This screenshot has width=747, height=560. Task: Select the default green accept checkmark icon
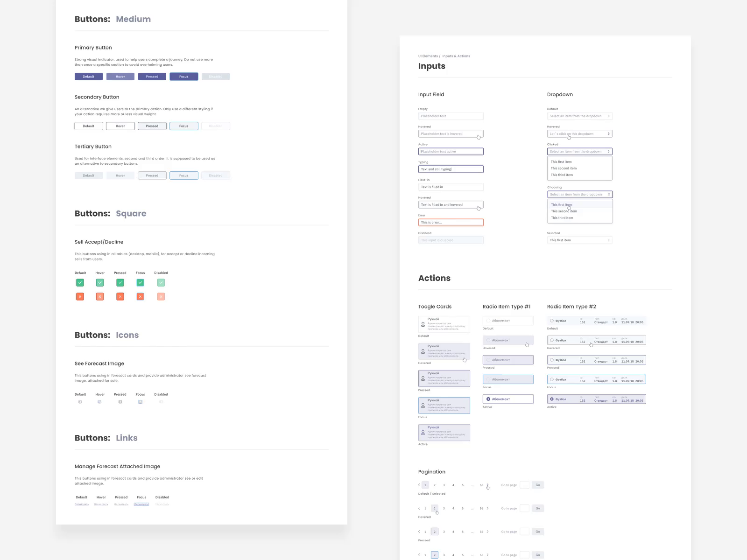(80, 282)
